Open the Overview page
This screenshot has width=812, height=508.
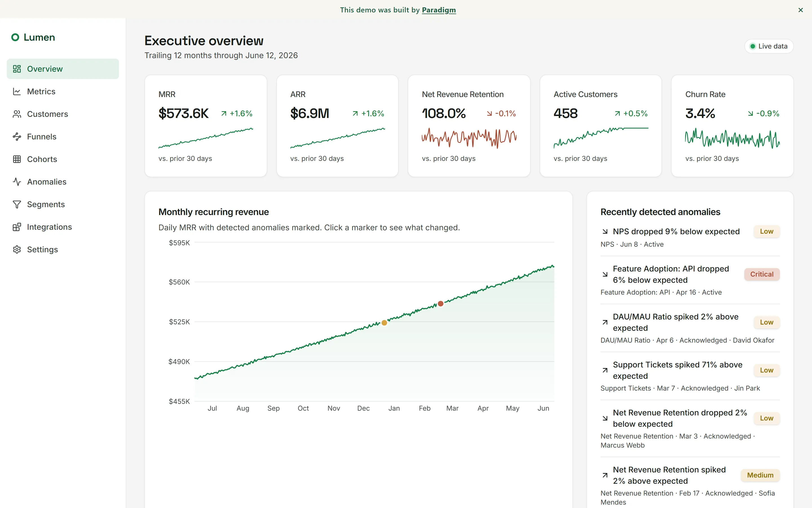click(x=63, y=69)
